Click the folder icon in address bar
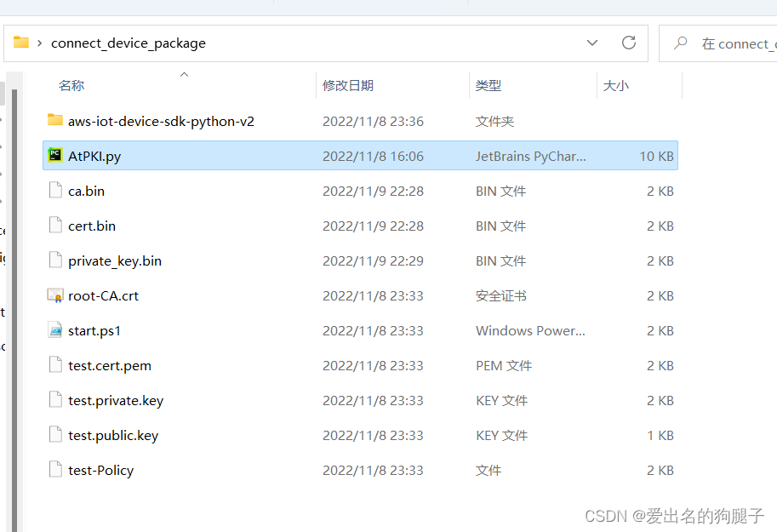 (x=20, y=43)
